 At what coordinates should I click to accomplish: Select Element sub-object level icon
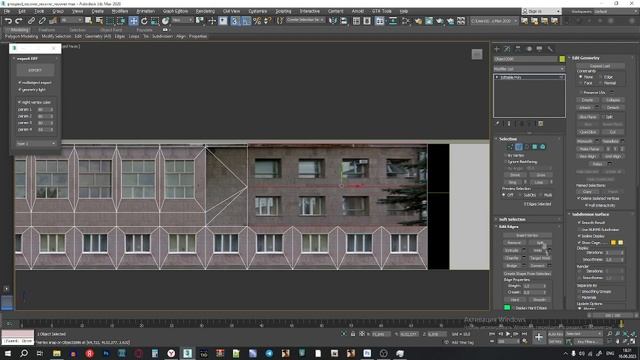[x=542, y=147]
